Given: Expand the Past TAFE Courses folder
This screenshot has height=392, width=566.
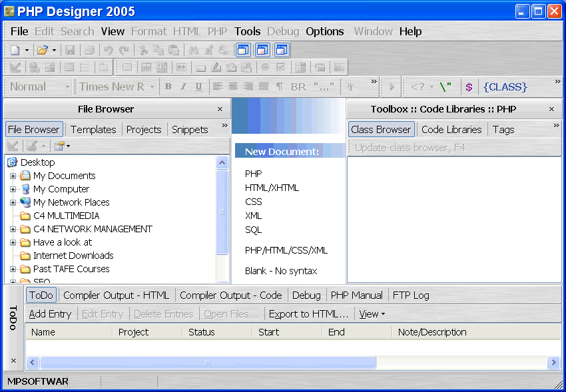Looking at the screenshot, I should click(x=13, y=269).
